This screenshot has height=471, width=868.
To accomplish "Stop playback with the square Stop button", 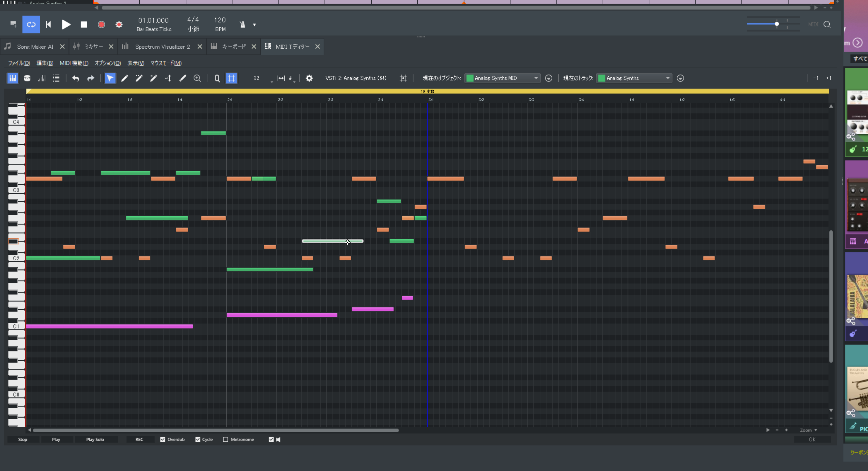I will 84,24.
